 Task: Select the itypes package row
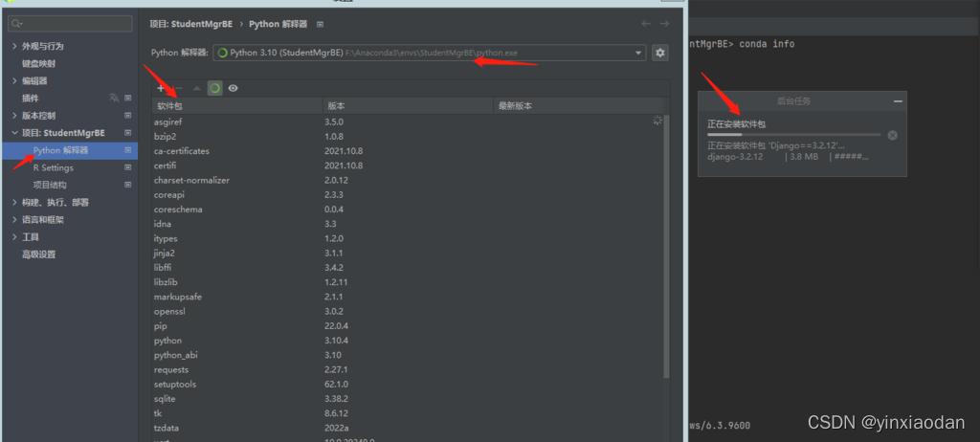coord(408,238)
